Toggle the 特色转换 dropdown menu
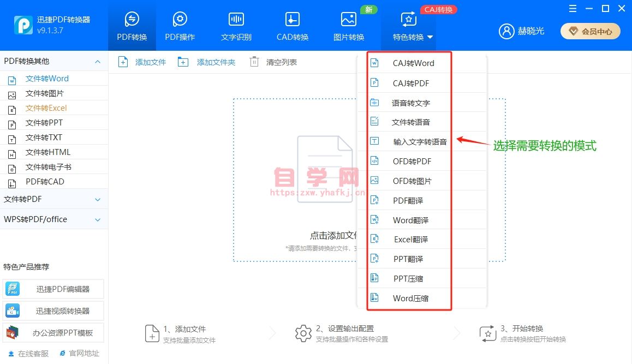Screen dimensions: 632x364 430,38
